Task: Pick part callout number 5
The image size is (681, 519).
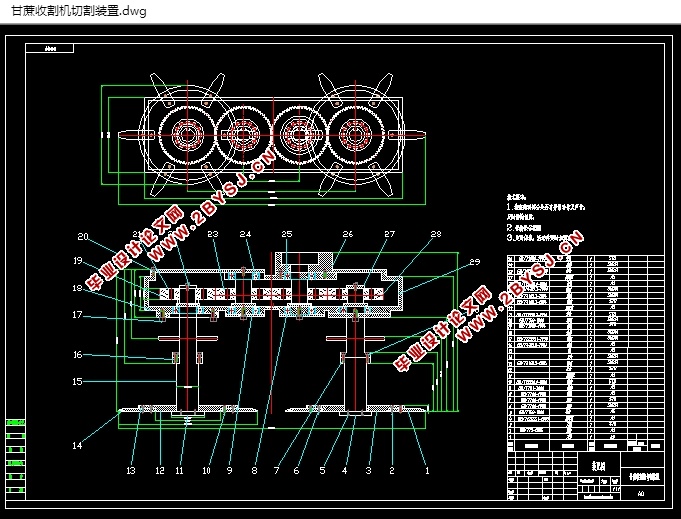Action: (322, 470)
